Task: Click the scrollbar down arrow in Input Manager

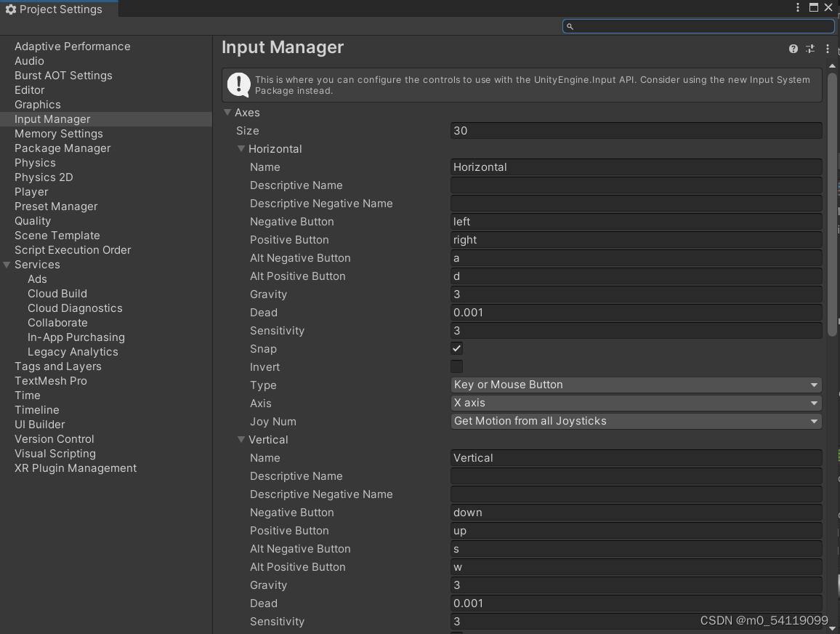Action: pos(832,628)
